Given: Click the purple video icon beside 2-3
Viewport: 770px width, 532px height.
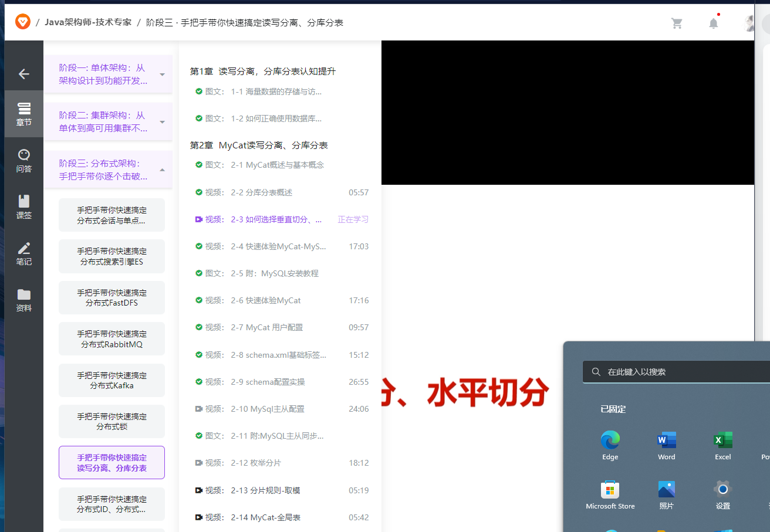Looking at the screenshot, I should [x=199, y=219].
